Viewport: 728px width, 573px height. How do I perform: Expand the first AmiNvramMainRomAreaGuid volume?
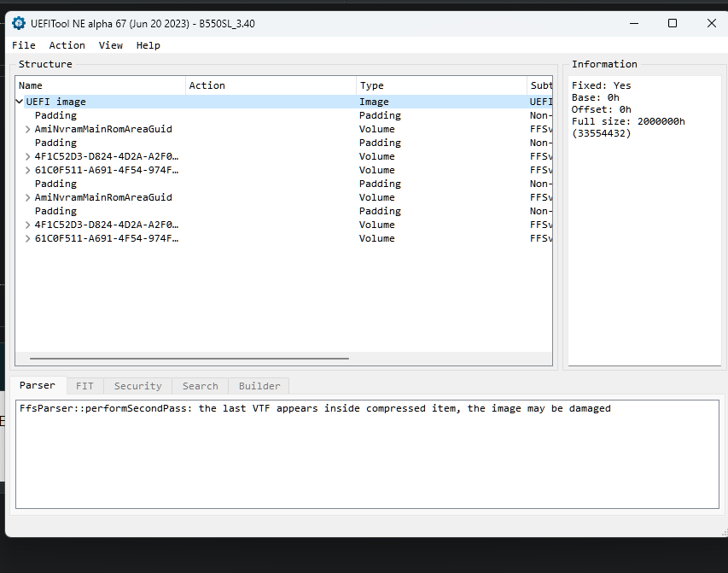tap(28, 129)
